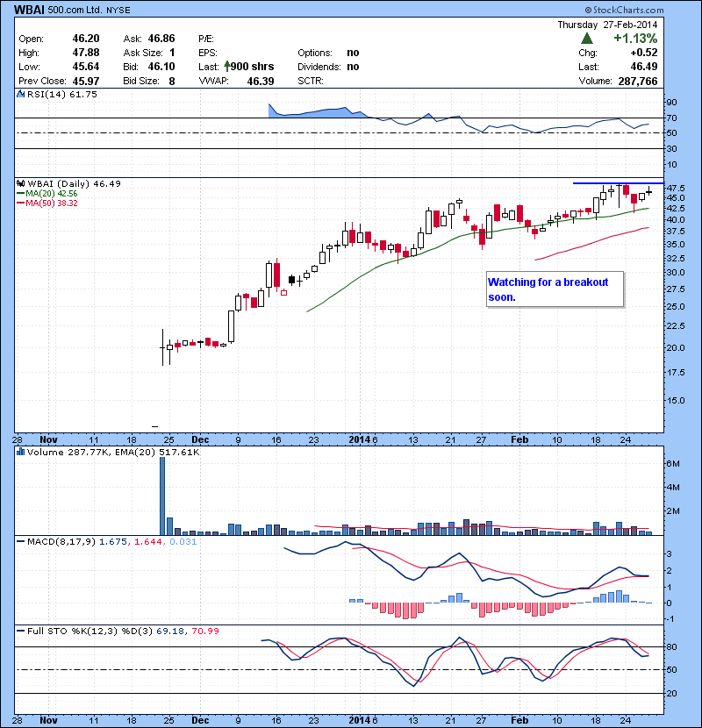This screenshot has height=728, width=702.
Task: Click the 15.0 price axis label
Action: click(675, 400)
